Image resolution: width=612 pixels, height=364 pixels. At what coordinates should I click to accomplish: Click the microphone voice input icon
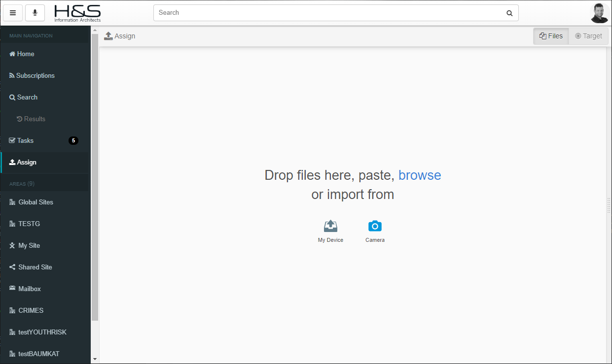click(35, 13)
